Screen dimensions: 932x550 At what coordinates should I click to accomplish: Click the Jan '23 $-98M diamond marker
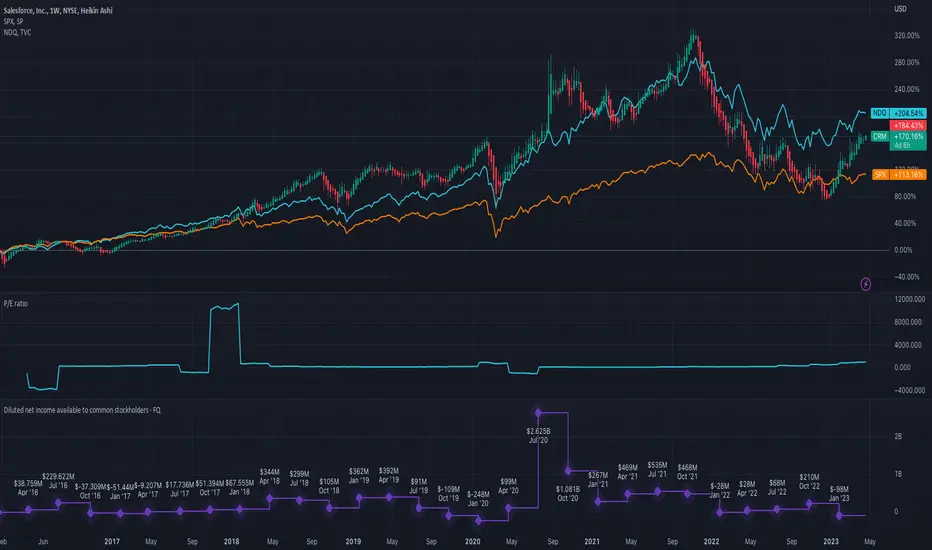point(839,515)
